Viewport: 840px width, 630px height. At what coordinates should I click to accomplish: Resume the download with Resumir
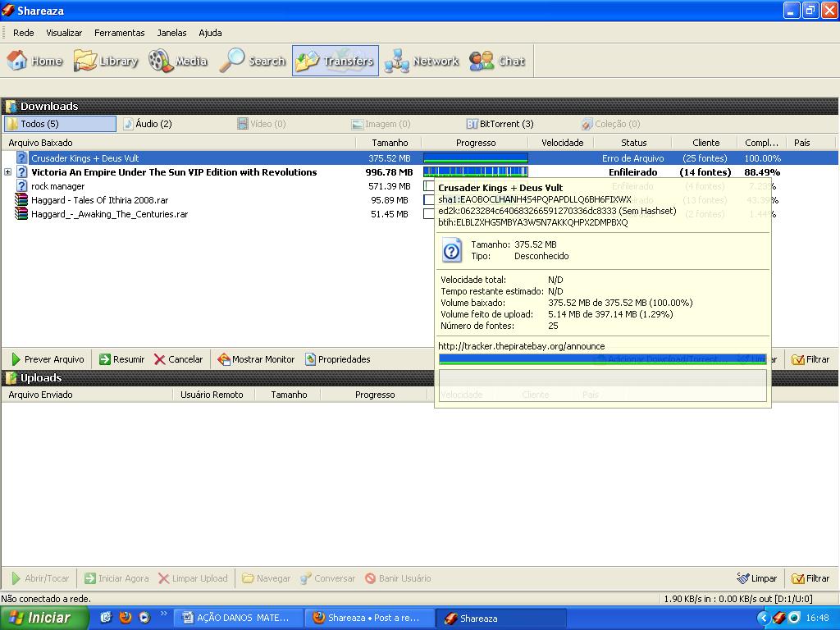coord(121,359)
